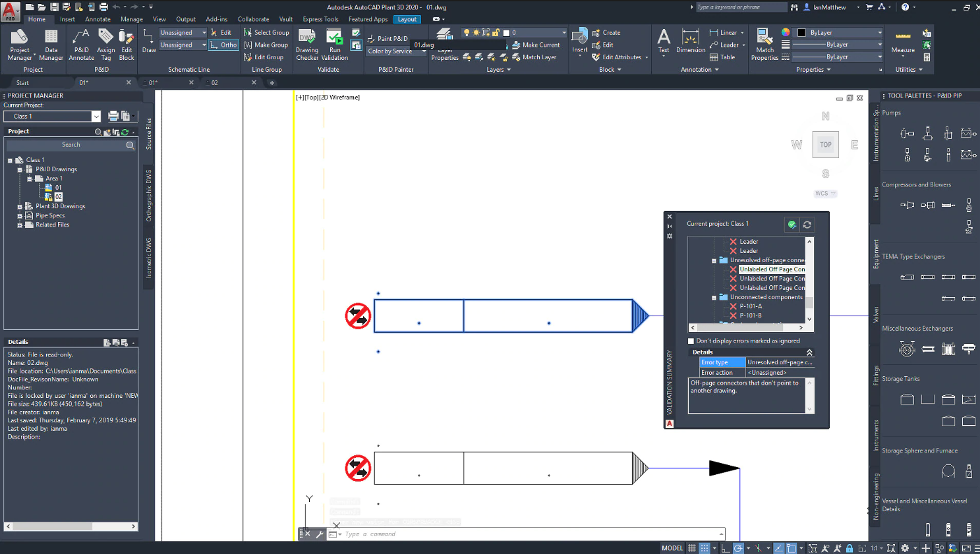980x554 pixels.
Task: Click the Revalidate icon in Validation Summary
Action: (807, 225)
